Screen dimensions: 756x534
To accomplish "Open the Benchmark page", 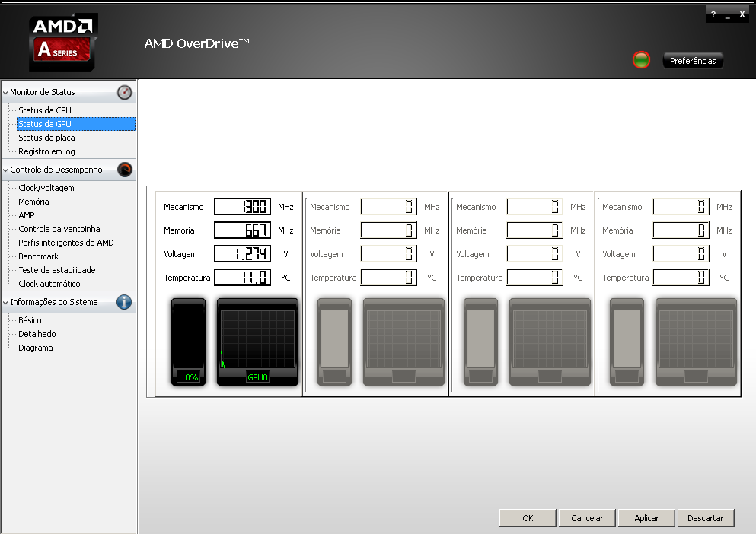I will (x=39, y=256).
